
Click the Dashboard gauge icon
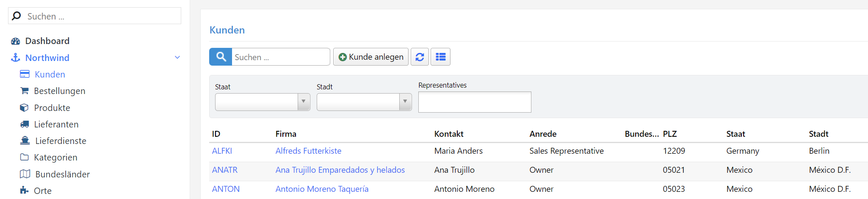[x=16, y=41]
